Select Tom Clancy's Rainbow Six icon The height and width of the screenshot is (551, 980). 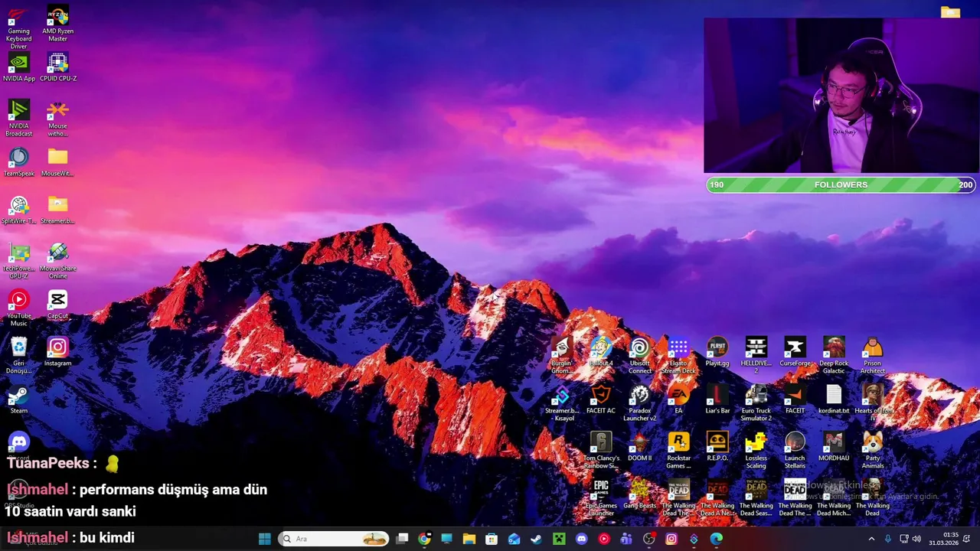click(601, 451)
